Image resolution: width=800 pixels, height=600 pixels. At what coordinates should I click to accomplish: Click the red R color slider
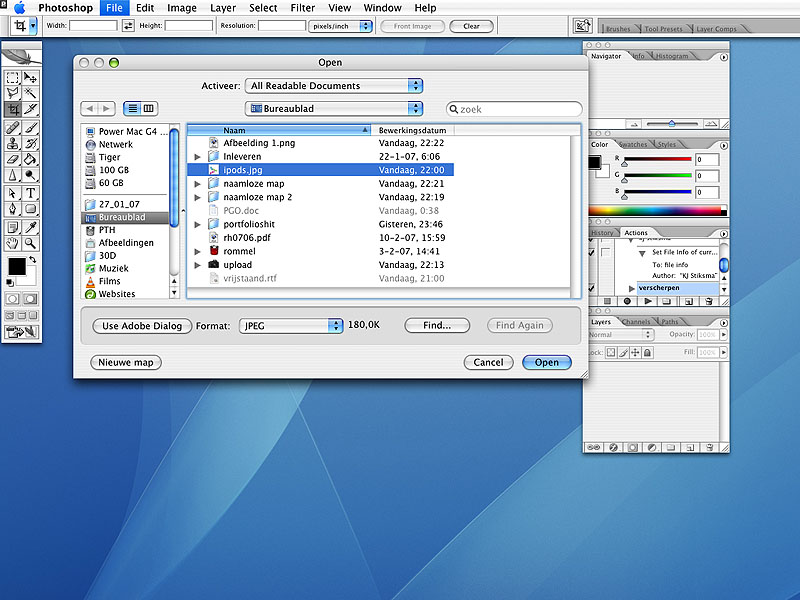pyautogui.click(x=658, y=159)
